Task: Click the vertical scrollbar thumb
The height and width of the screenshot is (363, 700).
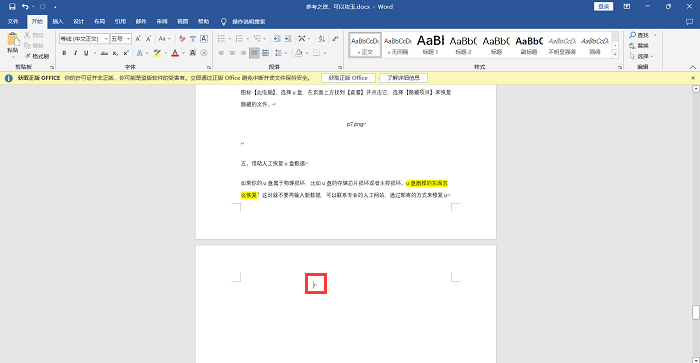Action: 696,312
